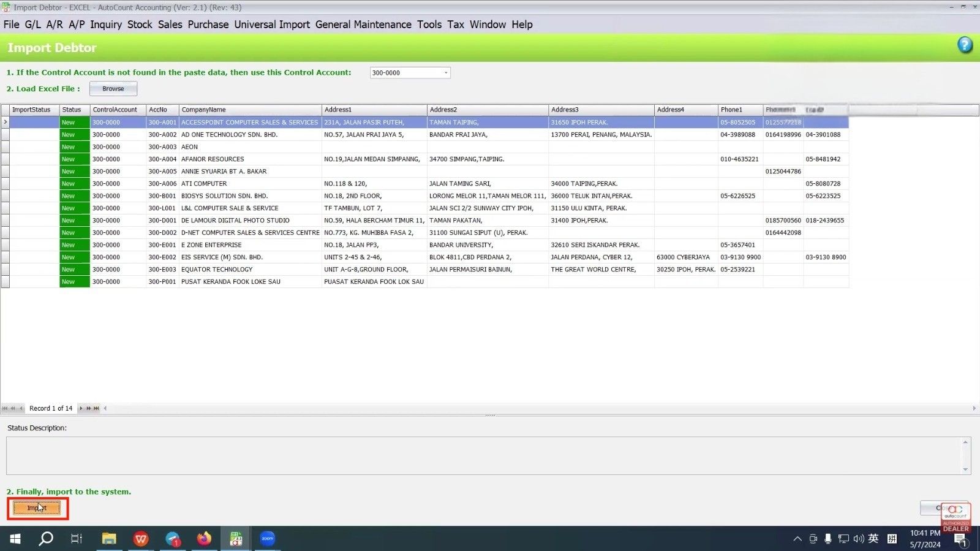This screenshot has height=551, width=980.
Task: Select DE LAMOUR DIGITAL PHOTO STUDIO cell
Action: pyautogui.click(x=250, y=221)
